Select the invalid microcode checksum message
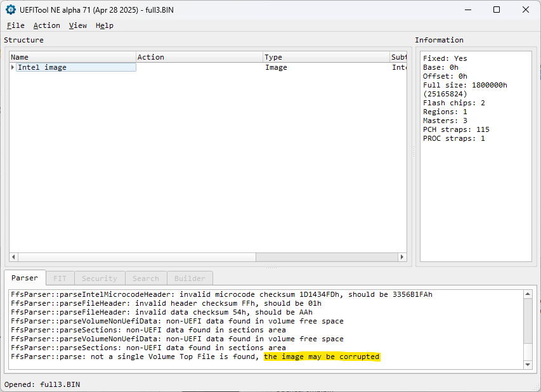 point(221,294)
